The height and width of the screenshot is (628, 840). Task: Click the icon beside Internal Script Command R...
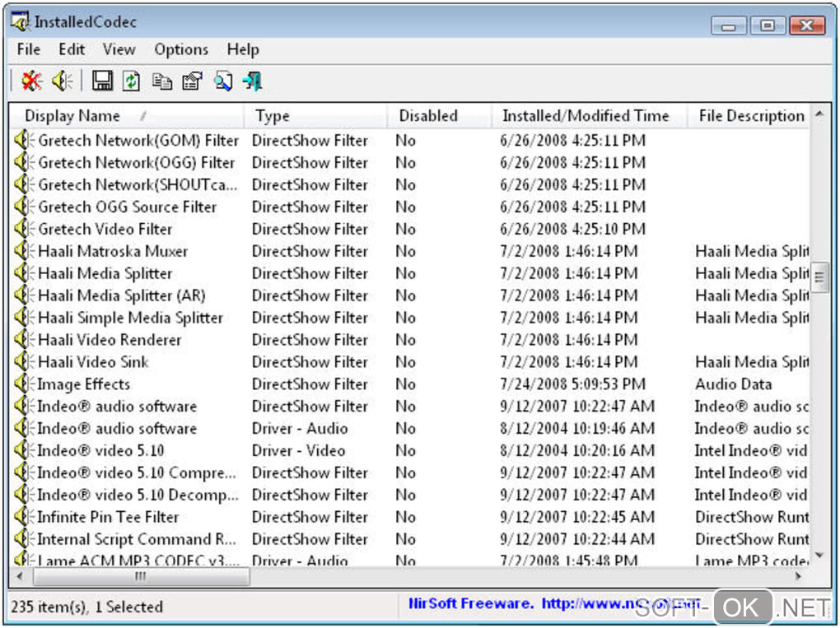[24, 539]
